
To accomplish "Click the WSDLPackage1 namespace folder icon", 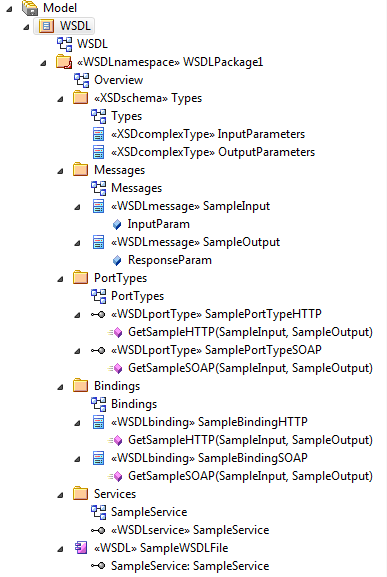I will click(64, 62).
